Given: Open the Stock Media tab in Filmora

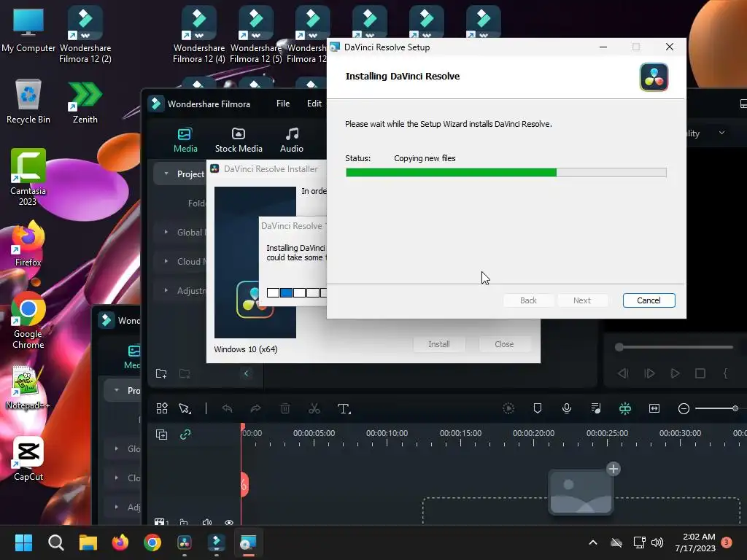Looking at the screenshot, I should [239, 141].
